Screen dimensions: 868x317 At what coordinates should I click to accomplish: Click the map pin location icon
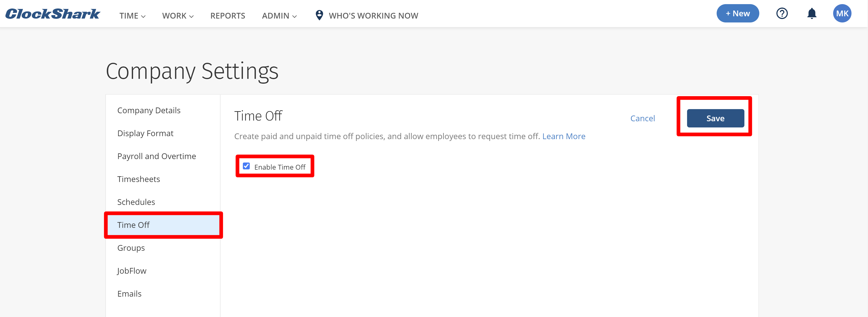tap(319, 15)
